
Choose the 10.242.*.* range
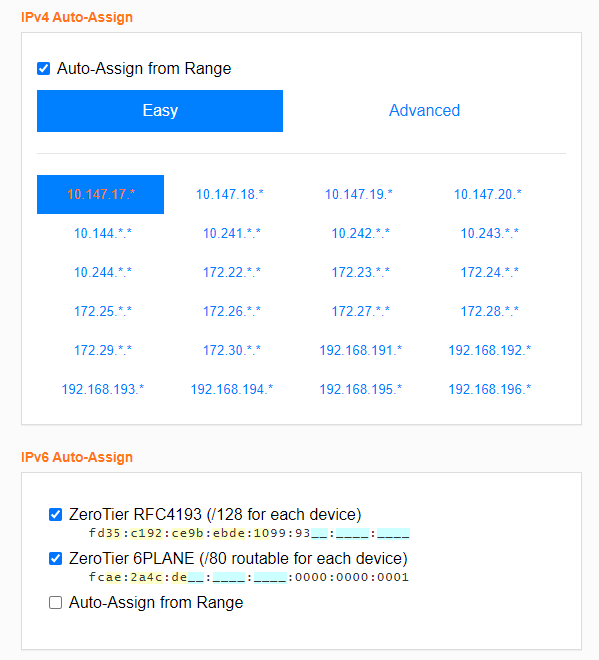click(x=360, y=233)
